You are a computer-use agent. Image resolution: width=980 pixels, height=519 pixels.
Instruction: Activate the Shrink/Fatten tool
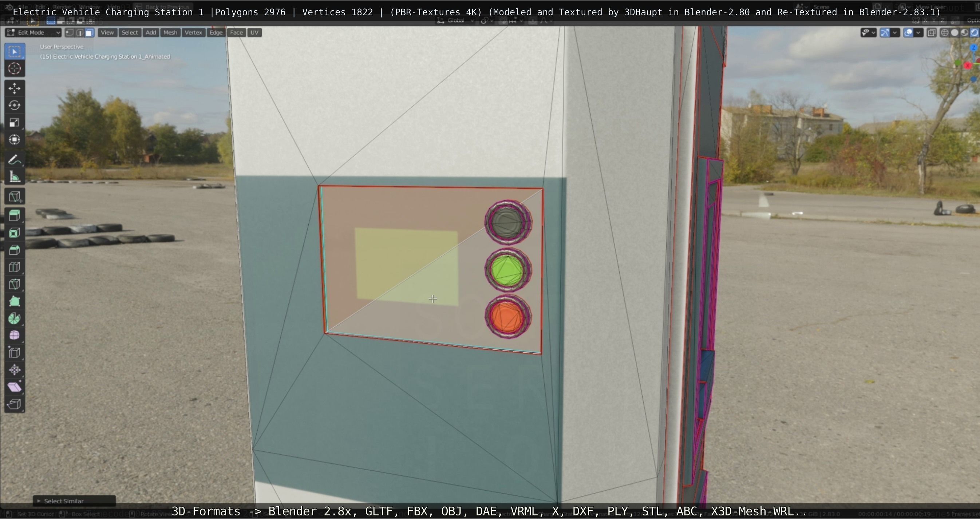(x=15, y=370)
